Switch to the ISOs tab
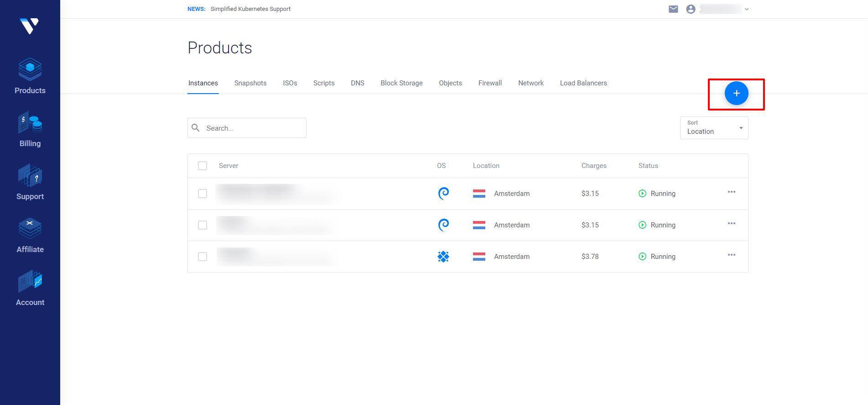This screenshot has width=868, height=405. pos(290,83)
